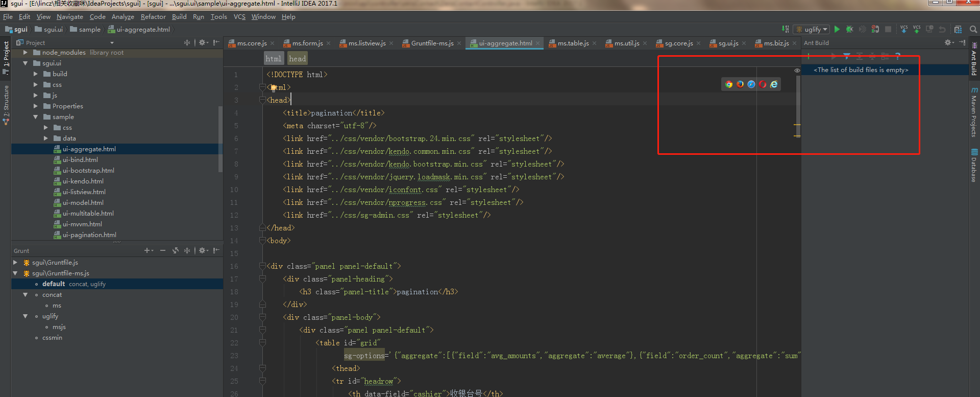Collapse all in the Project panel header
Image resolution: width=980 pixels, height=397 pixels.
187,42
